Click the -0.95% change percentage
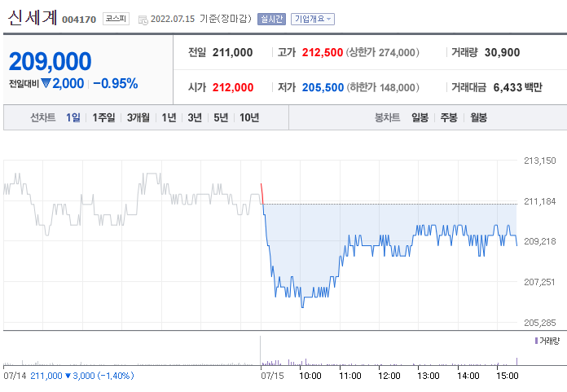Screen dimensions: 567x392 click(x=116, y=84)
